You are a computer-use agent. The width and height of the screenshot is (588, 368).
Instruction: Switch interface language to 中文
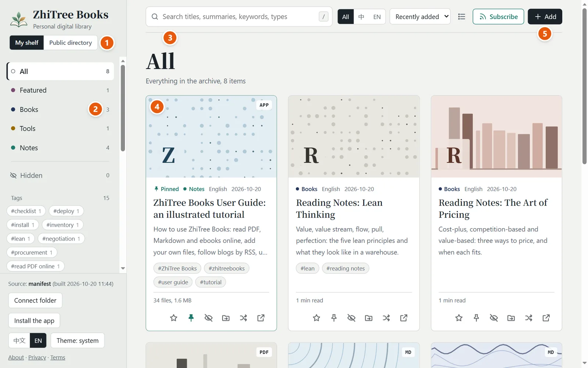click(19, 341)
